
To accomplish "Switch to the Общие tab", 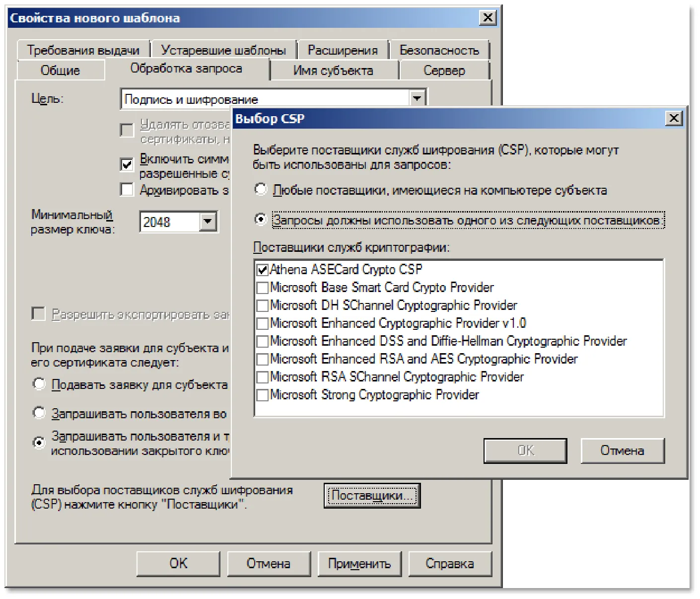I will [x=60, y=70].
